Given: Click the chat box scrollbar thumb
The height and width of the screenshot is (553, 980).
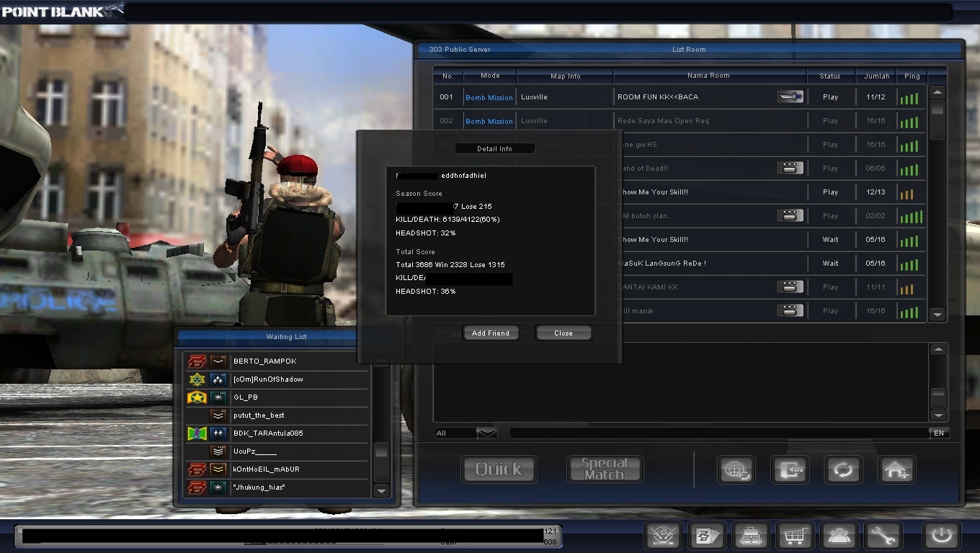Looking at the screenshot, I should 937,395.
